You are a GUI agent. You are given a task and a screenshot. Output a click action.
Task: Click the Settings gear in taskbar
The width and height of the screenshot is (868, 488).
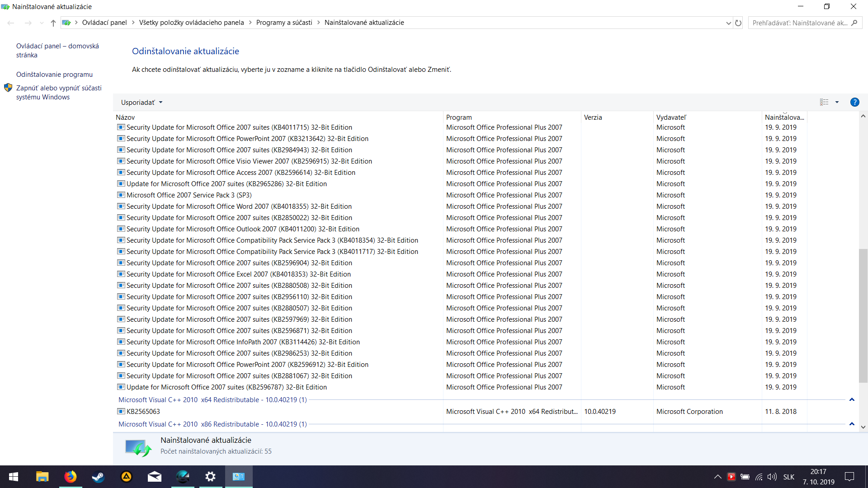210,477
